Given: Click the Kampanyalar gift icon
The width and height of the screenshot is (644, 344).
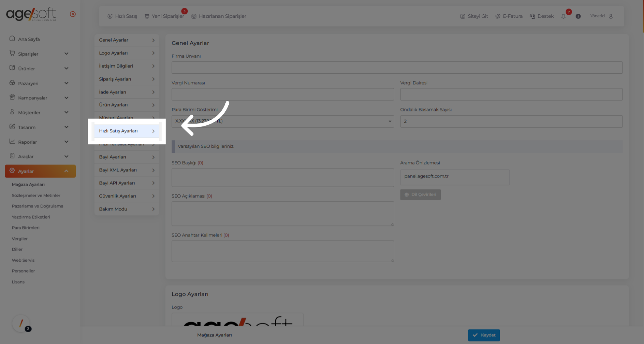Looking at the screenshot, I should tap(12, 97).
